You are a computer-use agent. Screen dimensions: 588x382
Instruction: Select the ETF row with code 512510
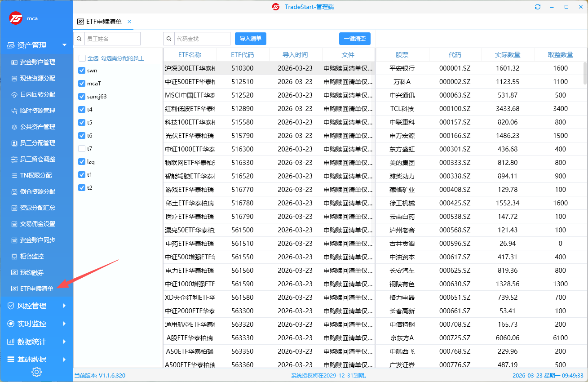269,82
